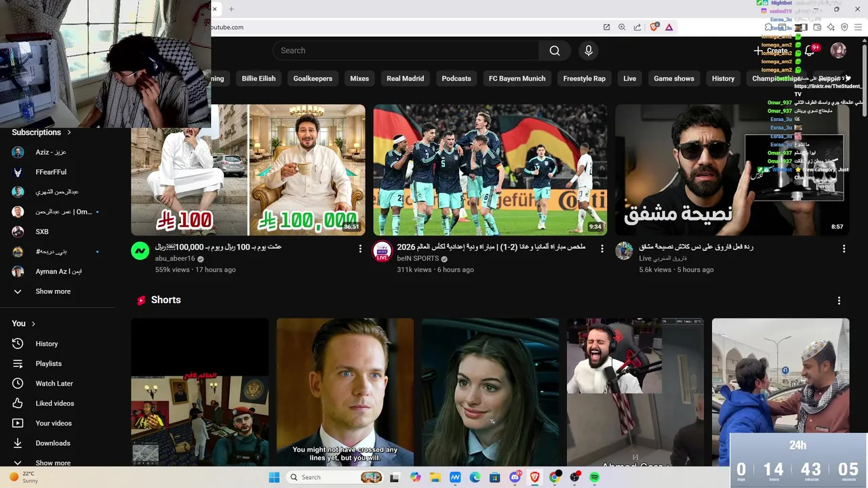The width and height of the screenshot is (868, 488).
Task: Click the Windows Start button
Action: [274, 477]
